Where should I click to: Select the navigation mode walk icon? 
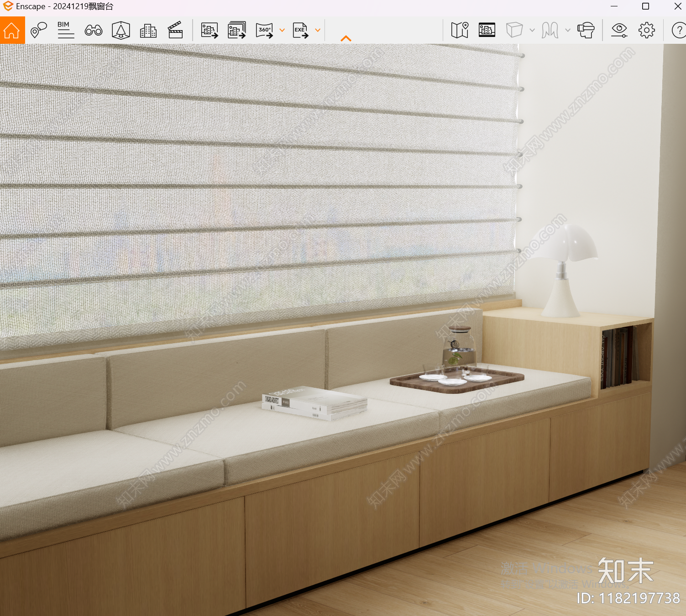pyautogui.click(x=550, y=31)
